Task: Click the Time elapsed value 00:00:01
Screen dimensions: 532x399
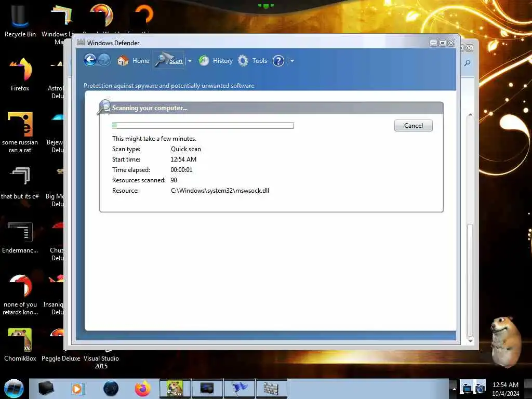Action: pyautogui.click(x=181, y=170)
